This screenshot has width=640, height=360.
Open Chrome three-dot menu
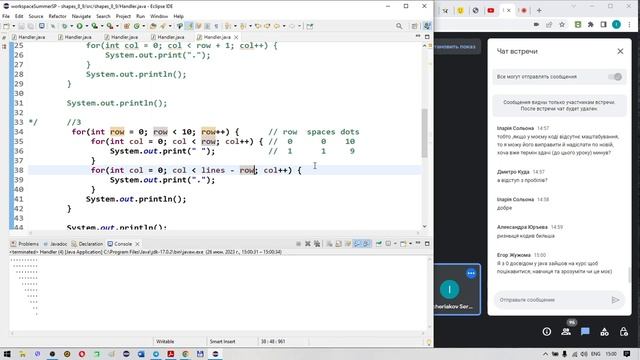tap(629, 24)
